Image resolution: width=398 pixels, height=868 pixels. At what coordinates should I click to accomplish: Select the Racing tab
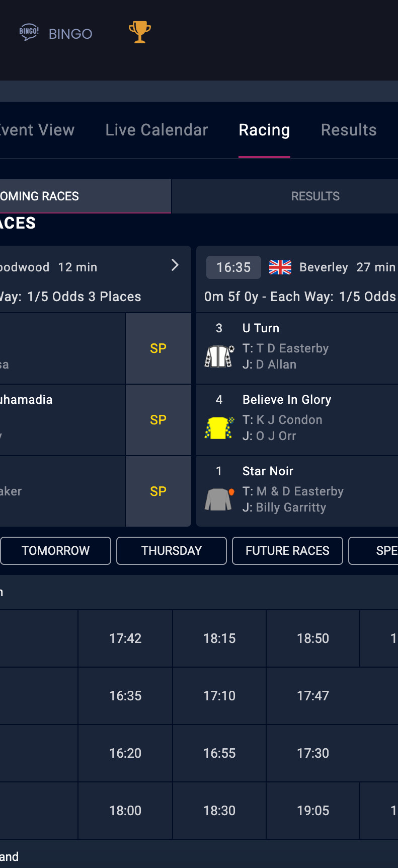264,130
